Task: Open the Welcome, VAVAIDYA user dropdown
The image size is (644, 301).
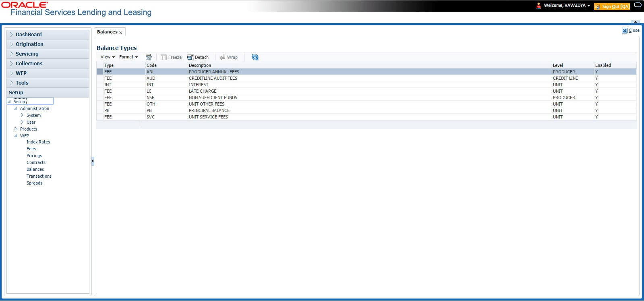Action: (567, 6)
